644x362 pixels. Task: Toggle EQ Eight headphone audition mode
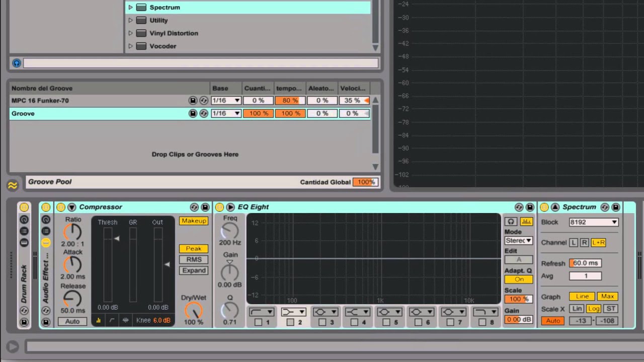[511, 222]
